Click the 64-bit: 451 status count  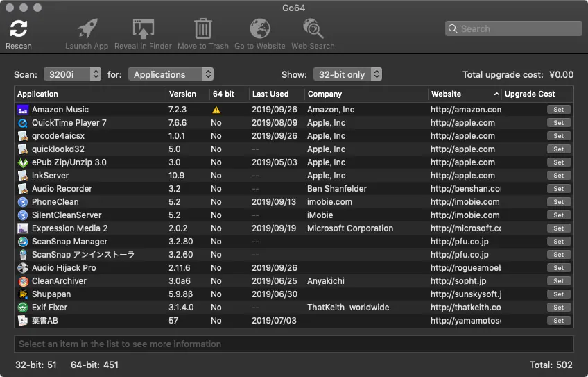(x=94, y=365)
